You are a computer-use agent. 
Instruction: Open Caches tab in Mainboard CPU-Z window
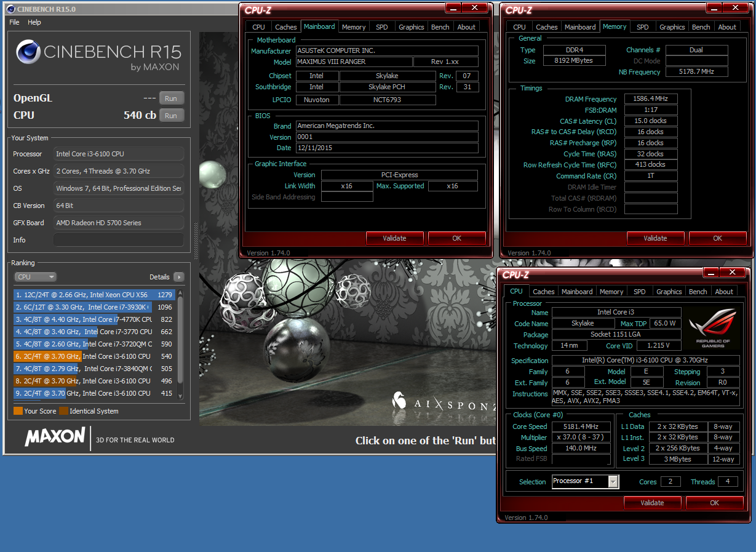286,27
